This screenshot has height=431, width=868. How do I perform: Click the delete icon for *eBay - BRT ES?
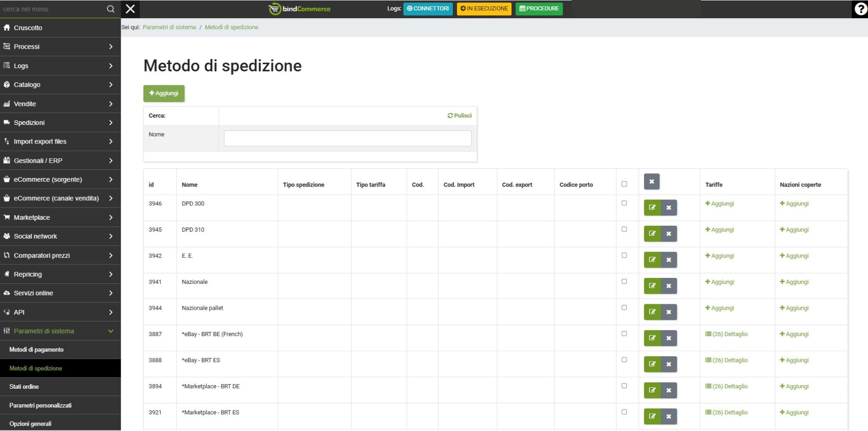[669, 364]
